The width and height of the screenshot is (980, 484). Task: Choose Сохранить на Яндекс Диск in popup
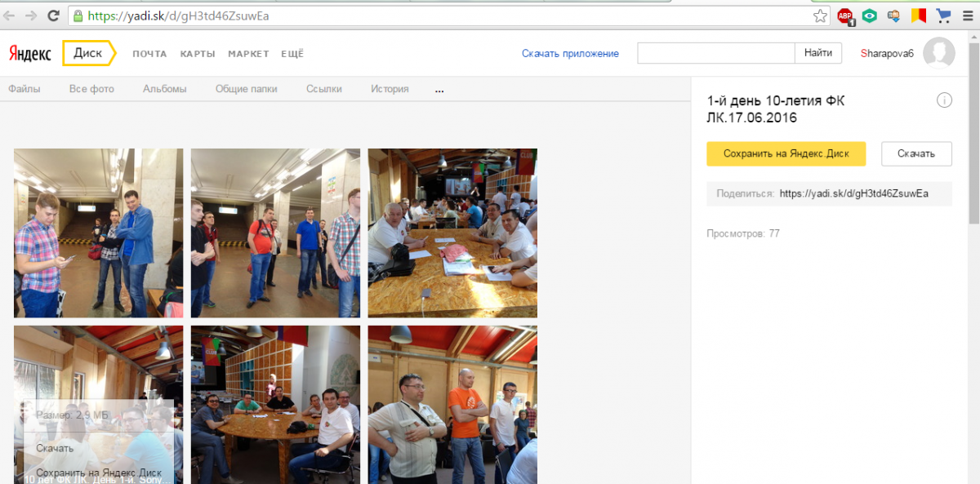(99, 473)
